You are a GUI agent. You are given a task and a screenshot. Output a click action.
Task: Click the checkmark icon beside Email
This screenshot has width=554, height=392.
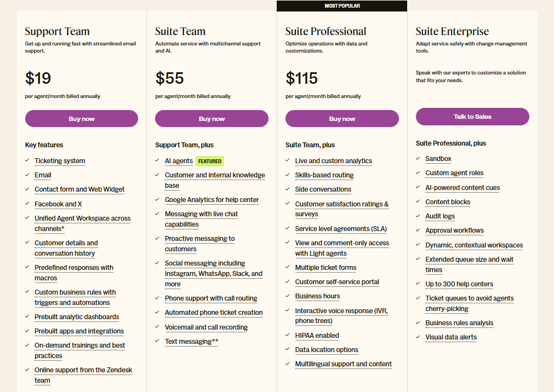pos(27,175)
